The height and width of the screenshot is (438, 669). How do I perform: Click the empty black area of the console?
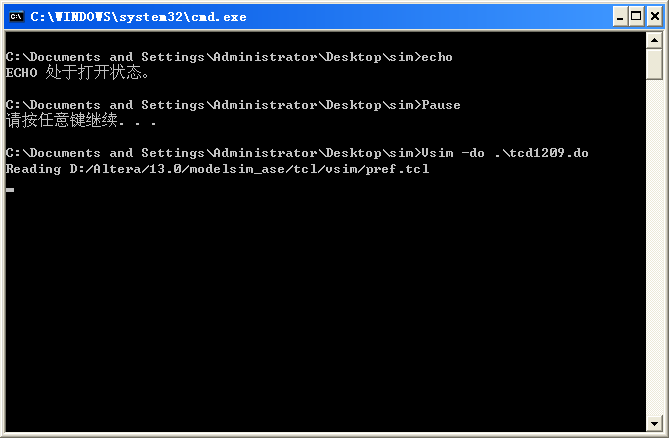[324, 307]
